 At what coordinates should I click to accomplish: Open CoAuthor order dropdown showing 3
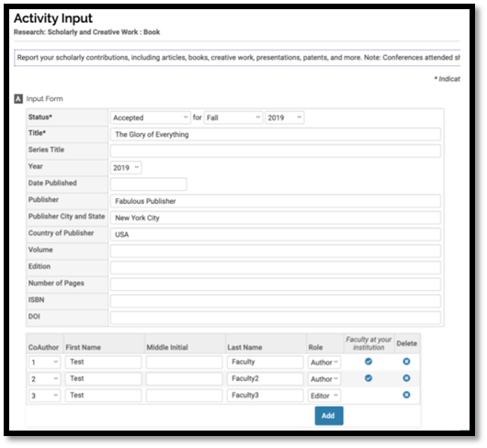click(44, 396)
